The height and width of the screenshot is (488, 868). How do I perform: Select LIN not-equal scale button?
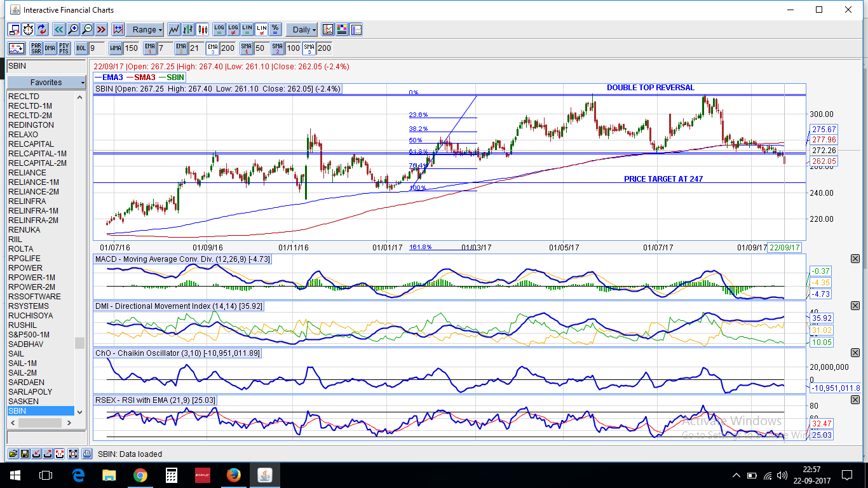click(261, 29)
